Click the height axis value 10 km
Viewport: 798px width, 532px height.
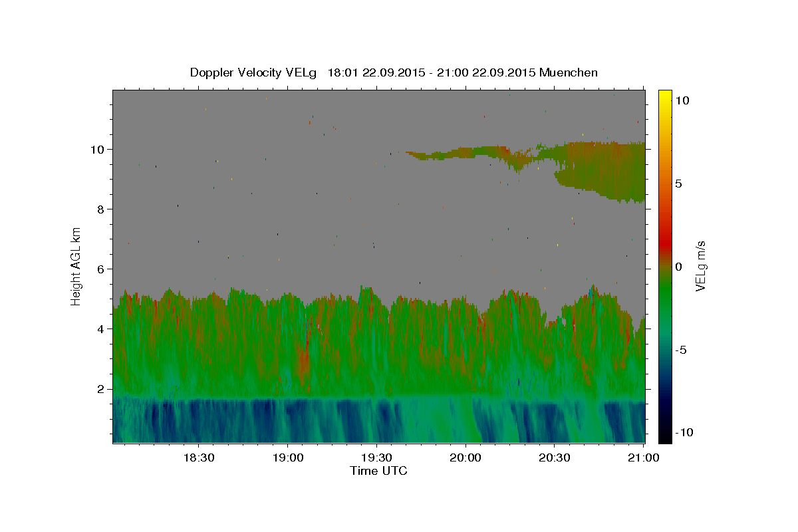pos(97,150)
